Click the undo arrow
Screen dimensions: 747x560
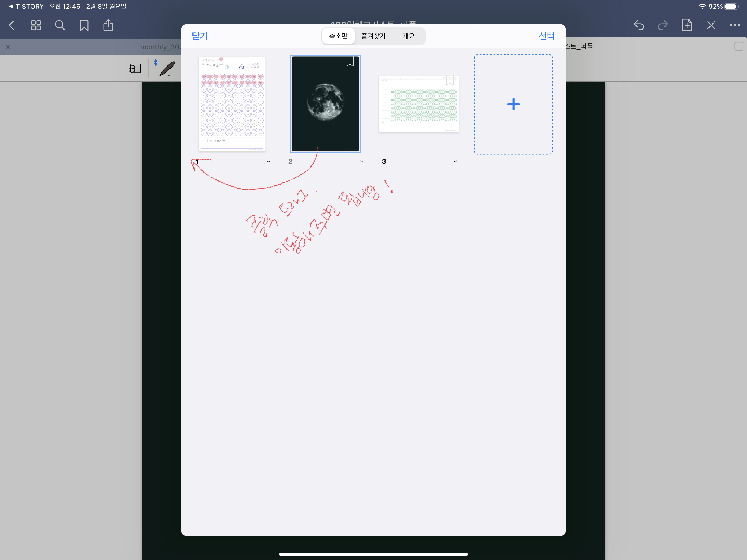(x=639, y=25)
